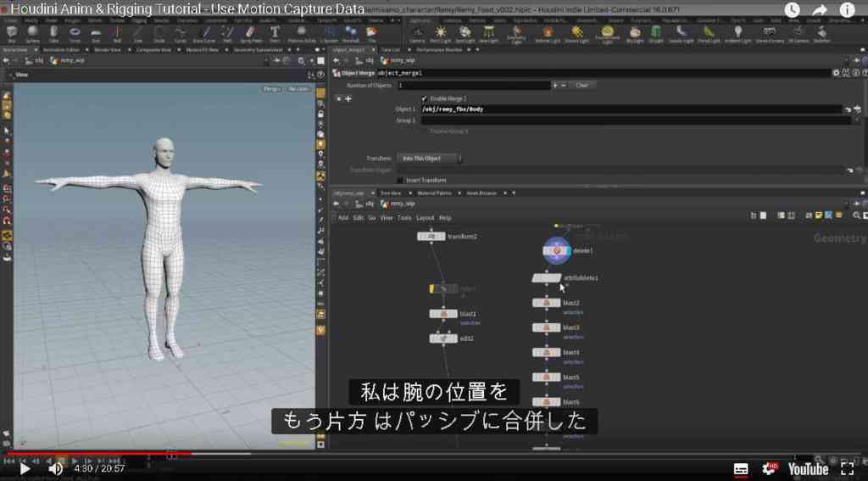868x481 pixels.
Task: Click the Watch Later clock icon
Action: (x=793, y=10)
